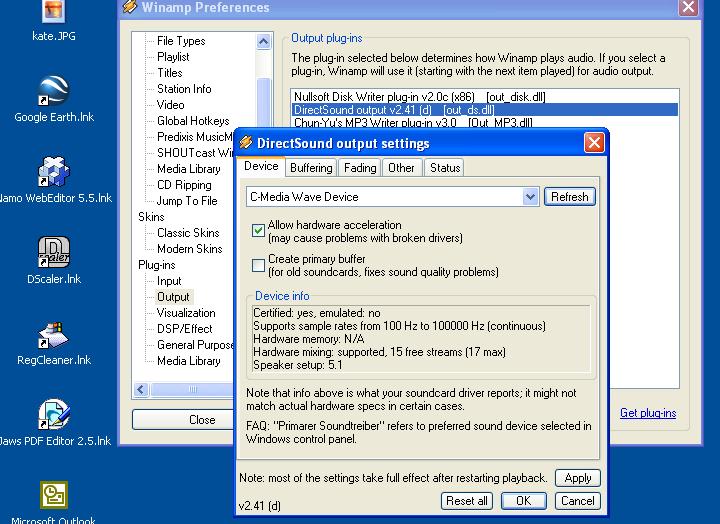The width and height of the screenshot is (720, 524).
Task: Close the Winamp Preferences window
Action: [688, 7]
